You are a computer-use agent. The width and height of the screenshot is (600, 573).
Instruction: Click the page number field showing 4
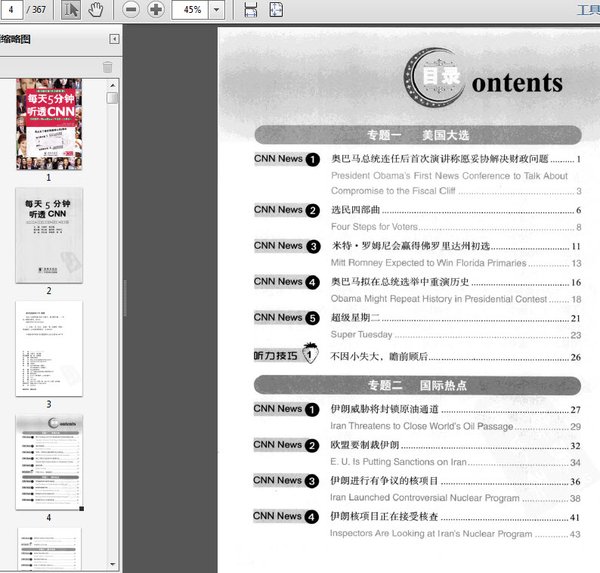11,10
